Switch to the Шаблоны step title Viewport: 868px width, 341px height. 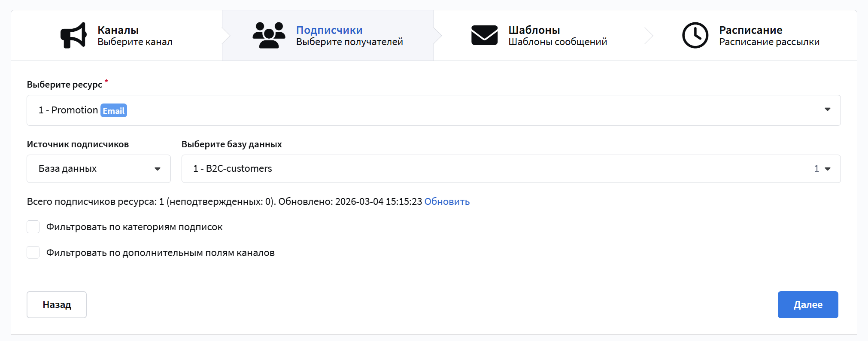[534, 30]
